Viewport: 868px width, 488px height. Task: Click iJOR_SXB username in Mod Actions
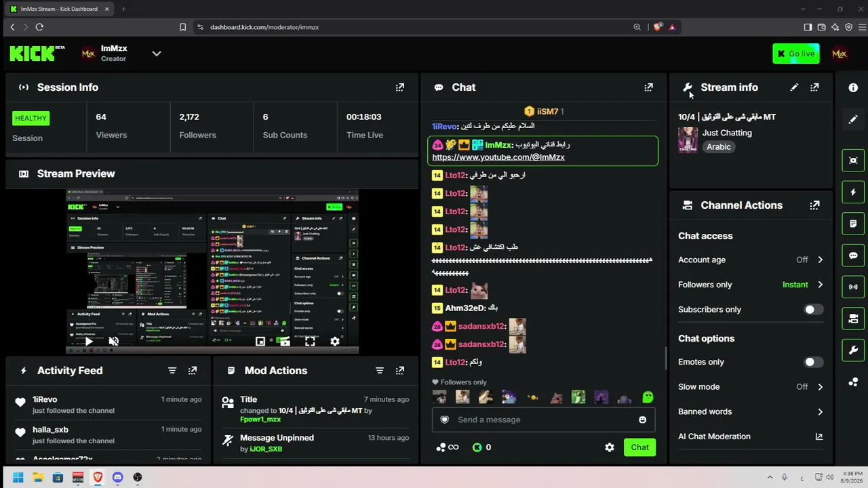(266, 449)
